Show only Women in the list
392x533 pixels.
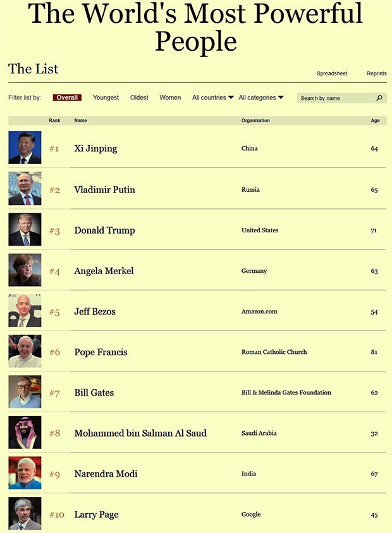pos(170,97)
